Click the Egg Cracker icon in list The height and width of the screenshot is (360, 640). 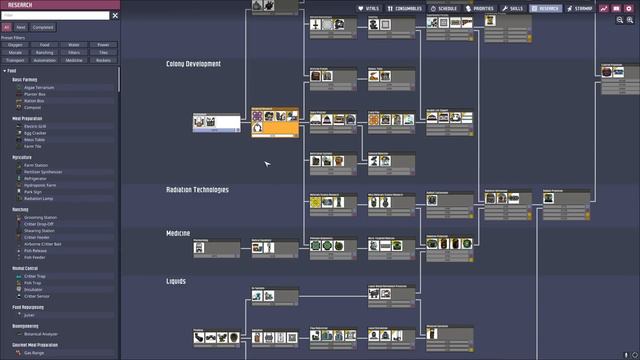pos(19,133)
